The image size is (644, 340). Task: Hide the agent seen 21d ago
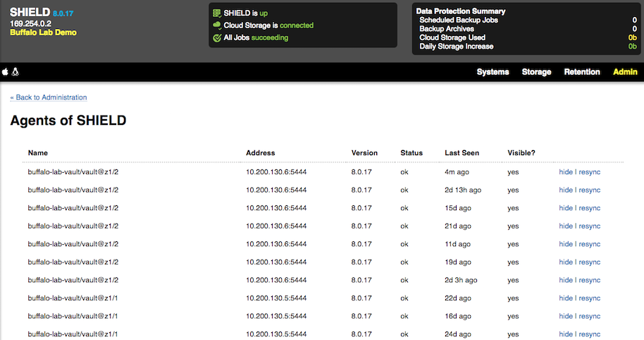566,226
